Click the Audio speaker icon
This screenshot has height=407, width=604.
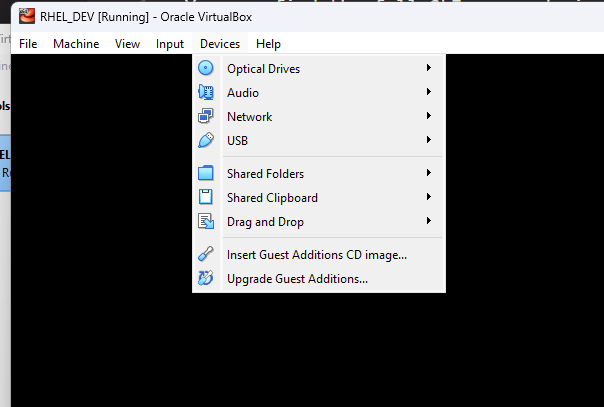point(206,92)
